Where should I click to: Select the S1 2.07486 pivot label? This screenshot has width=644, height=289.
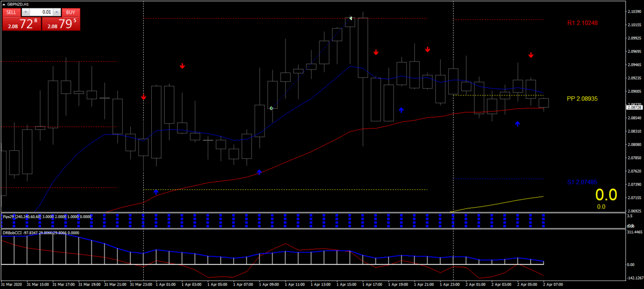[582, 182]
